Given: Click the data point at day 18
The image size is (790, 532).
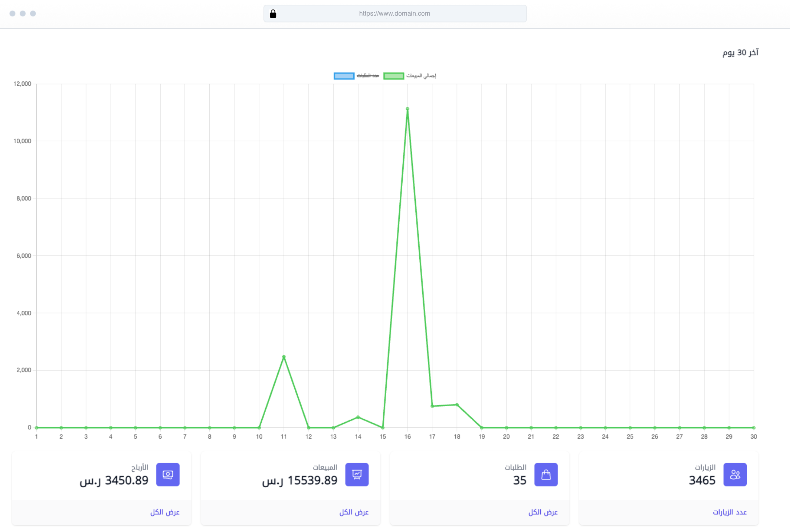Looking at the screenshot, I should (457, 404).
